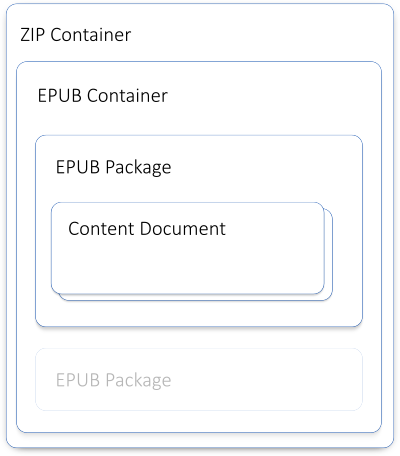Image resolution: width=400 pixels, height=456 pixels.
Task: Select the faded second EPUB Package box
Action: [x=199, y=379]
